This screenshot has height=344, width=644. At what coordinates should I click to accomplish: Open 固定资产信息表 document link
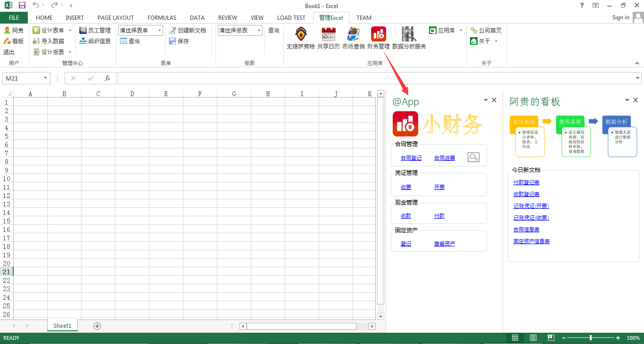coord(531,241)
